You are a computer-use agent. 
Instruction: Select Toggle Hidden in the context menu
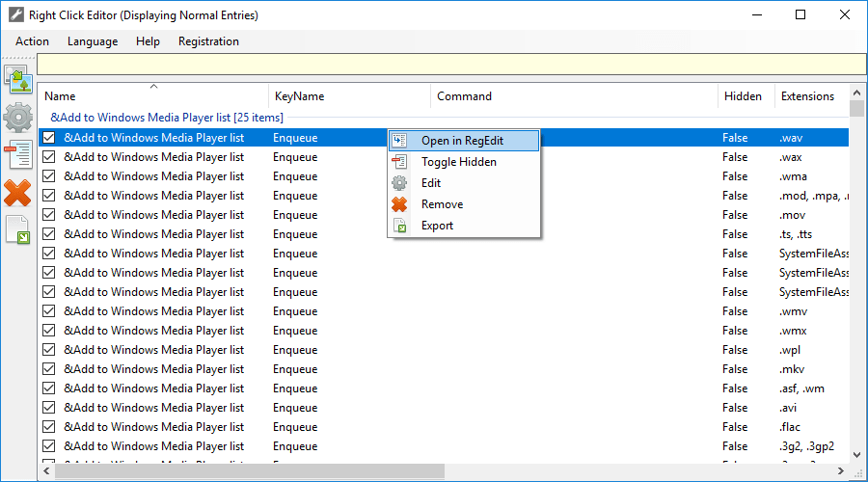pyautogui.click(x=464, y=162)
